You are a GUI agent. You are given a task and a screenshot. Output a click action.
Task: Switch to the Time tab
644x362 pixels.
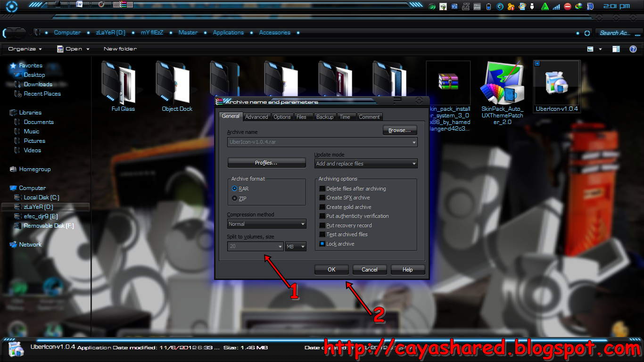click(345, 117)
